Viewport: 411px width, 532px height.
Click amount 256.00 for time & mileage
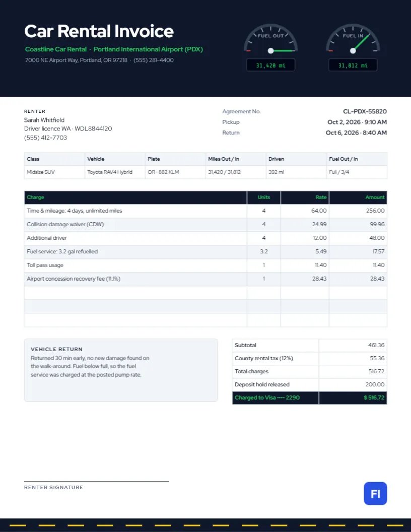pyautogui.click(x=375, y=211)
